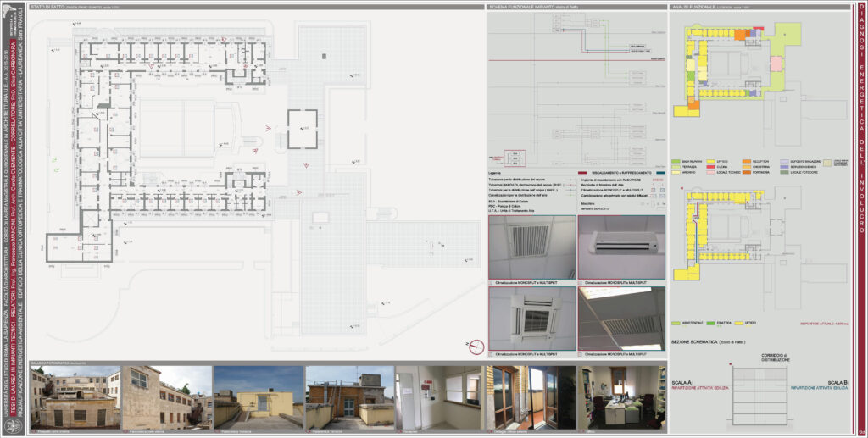Tick the checkbox under the linear diffuser photo
The height and width of the screenshot is (438, 868).
pos(580,354)
